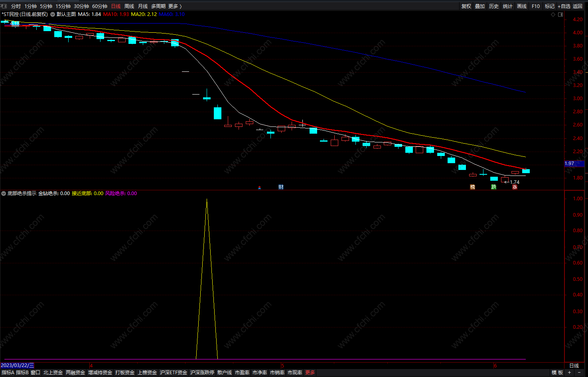The width and height of the screenshot is (588, 377).
Task: Click the 返回 back button
Action: coord(578,6)
